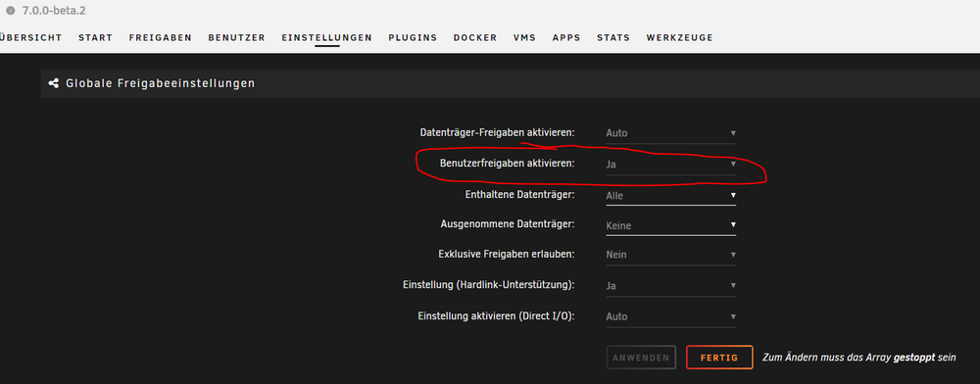Click the label Enthaltene Datenträger
Screen dimensions: 980x384
pyautogui.click(x=520, y=194)
